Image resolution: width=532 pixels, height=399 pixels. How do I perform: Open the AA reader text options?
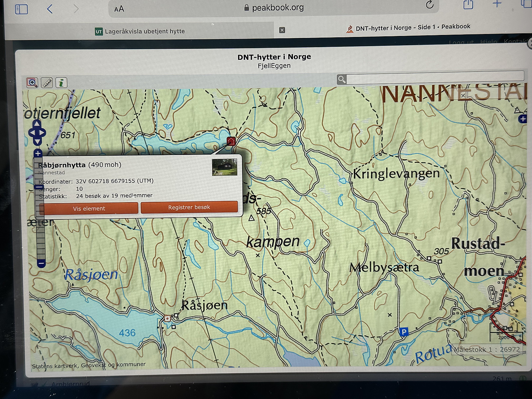click(119, 9)
